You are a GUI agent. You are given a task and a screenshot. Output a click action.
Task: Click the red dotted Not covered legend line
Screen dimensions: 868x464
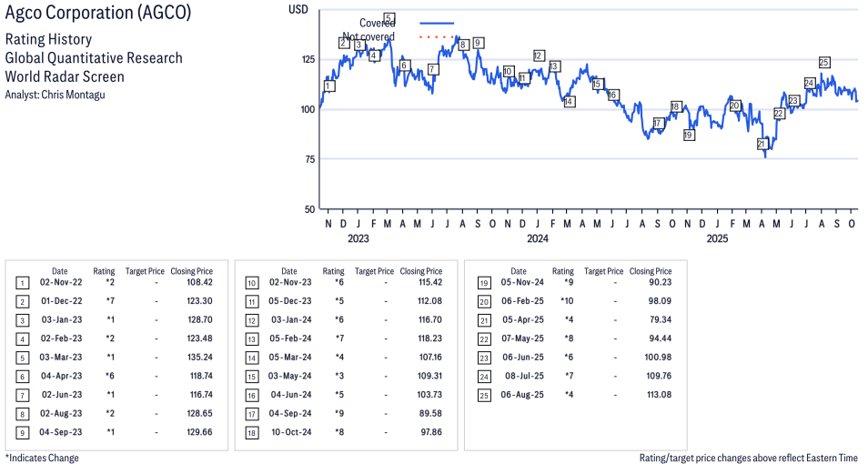click(x=437, y=37)
